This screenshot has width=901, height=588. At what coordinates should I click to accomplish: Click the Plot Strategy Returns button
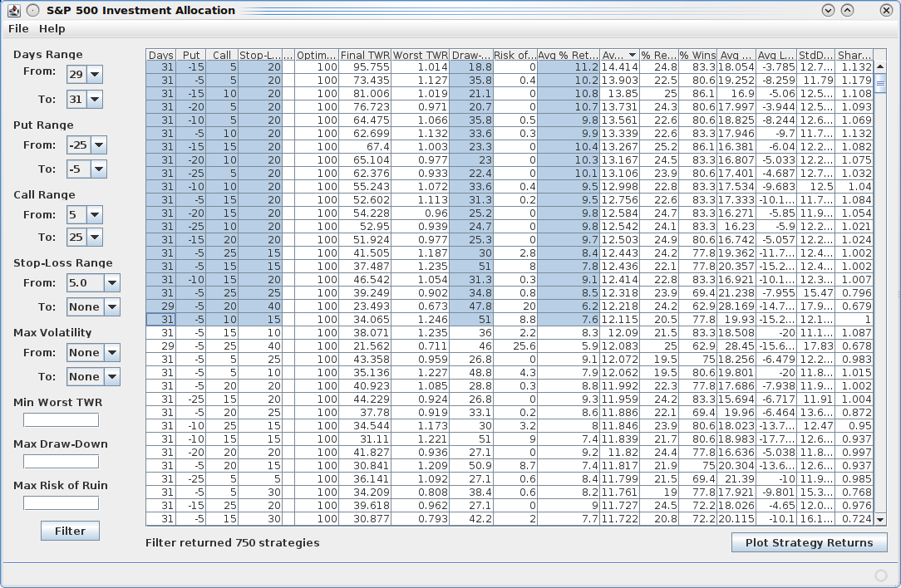(809, 542)
